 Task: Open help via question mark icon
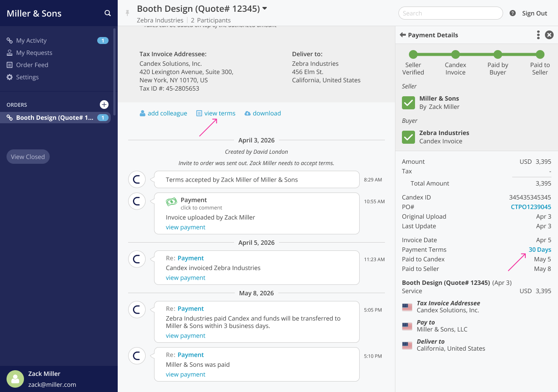click(x=513, y=13)
